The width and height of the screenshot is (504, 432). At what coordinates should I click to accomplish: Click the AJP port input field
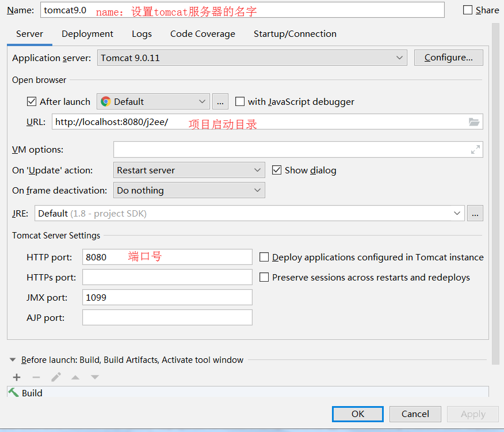point(167,317)
